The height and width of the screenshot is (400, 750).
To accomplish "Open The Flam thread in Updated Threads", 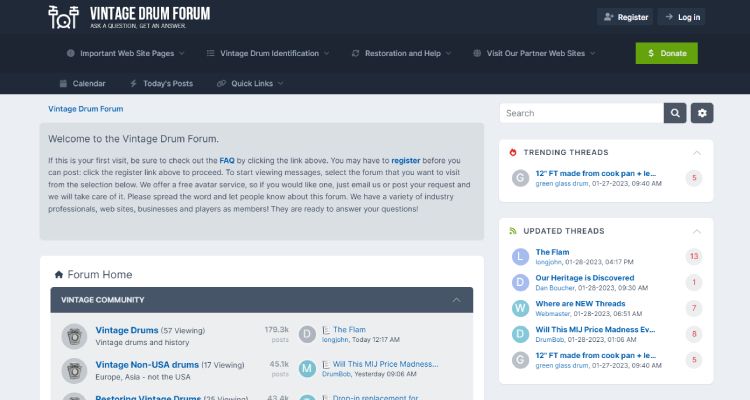I will [552, 252].
